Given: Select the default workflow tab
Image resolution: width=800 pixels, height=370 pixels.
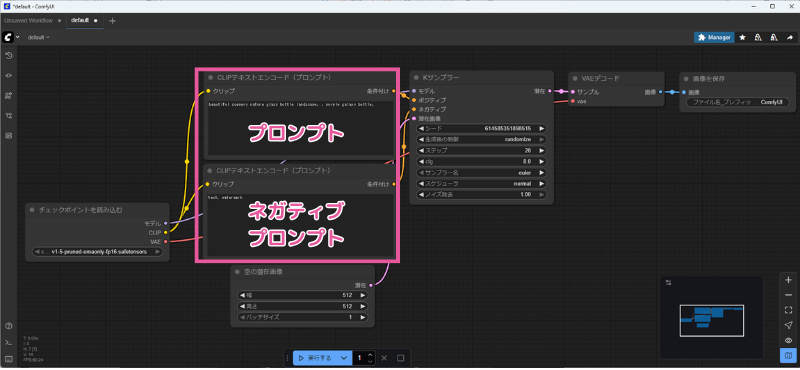Looking at the screenshot, I should click(x=84, y=20).
